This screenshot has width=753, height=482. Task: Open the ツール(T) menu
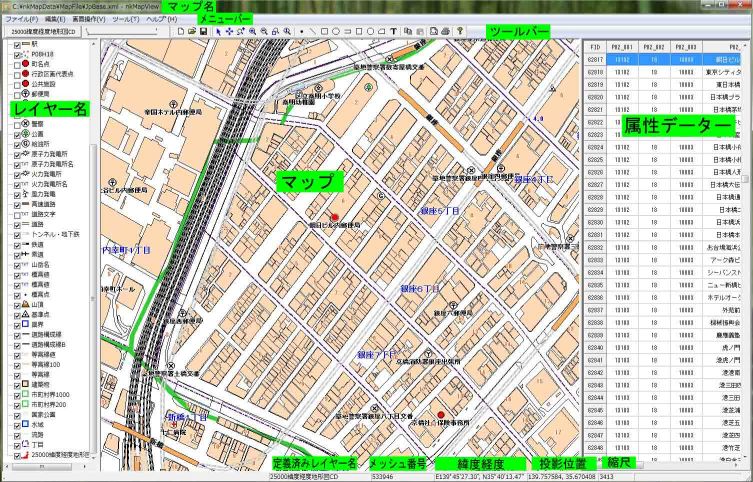pos(127,19)
